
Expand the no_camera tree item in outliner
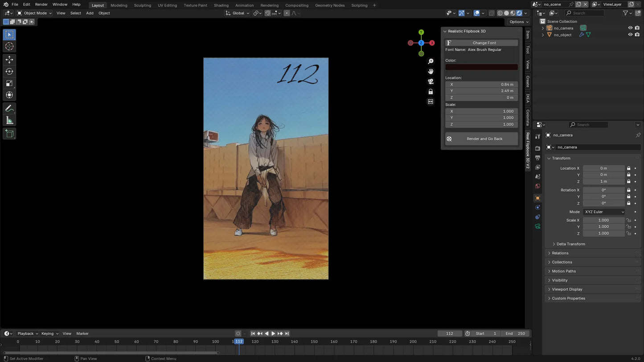[543, 28]
